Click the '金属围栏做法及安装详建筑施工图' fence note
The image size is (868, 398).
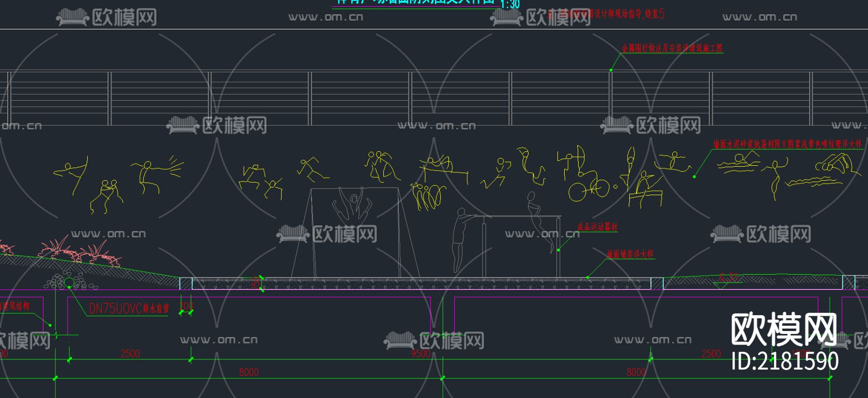click(672, 48)
